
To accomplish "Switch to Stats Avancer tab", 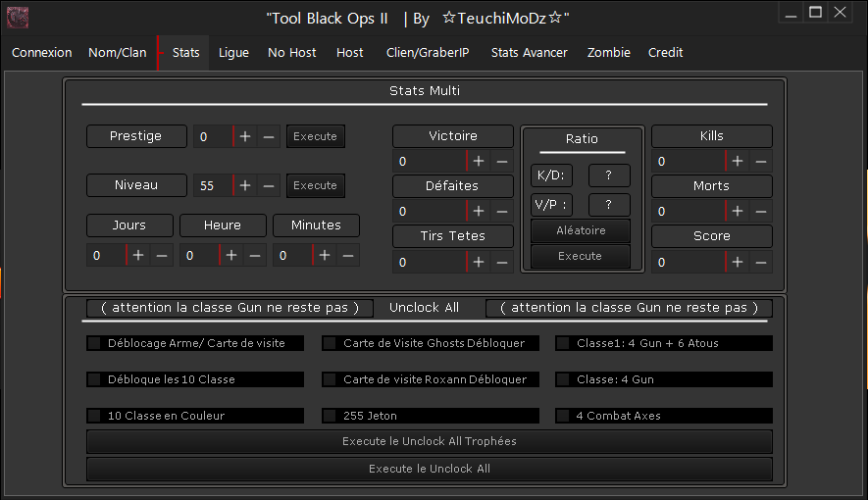I will point(530,53).
